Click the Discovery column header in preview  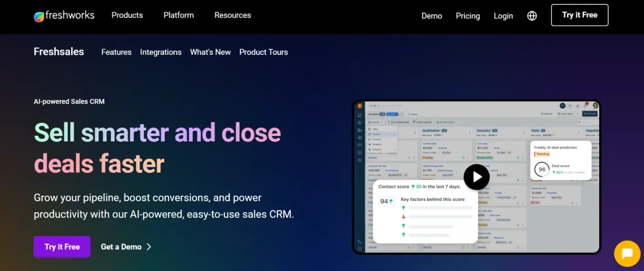(x=484, y=131)
